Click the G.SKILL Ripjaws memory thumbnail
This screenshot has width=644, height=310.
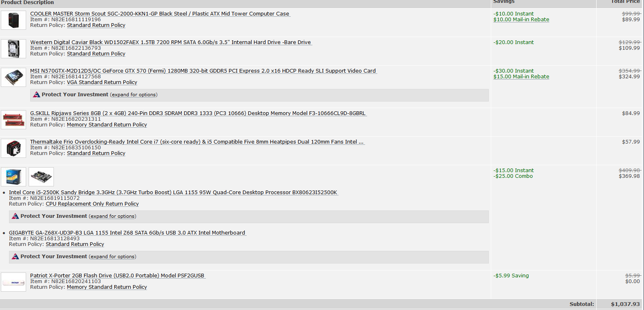tap(13, 120)
